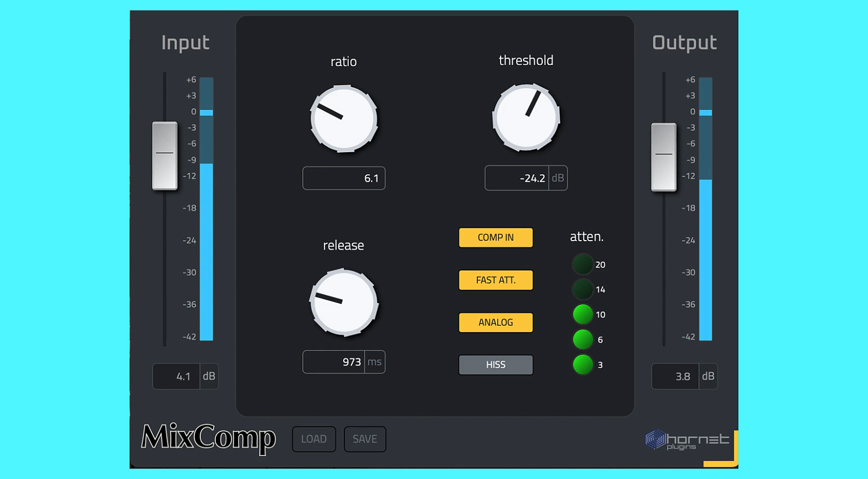Click the 3 dB attenuation LED

[583, 364]
